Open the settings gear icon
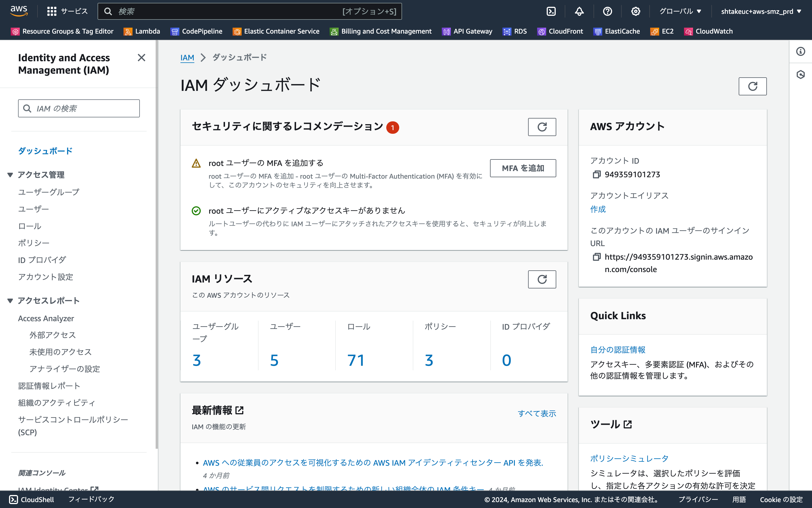The height and width of the screenshot is (508, 812). coord(636,11)
